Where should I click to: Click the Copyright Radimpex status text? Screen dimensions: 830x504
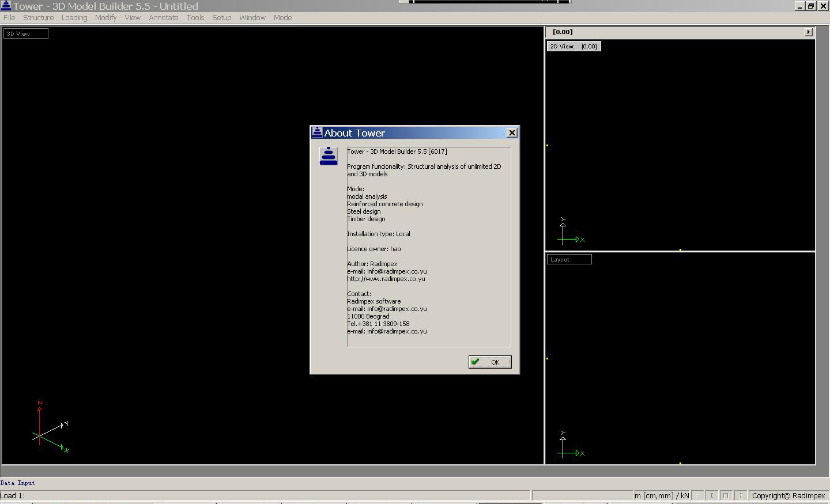click(x=788, y=495)
